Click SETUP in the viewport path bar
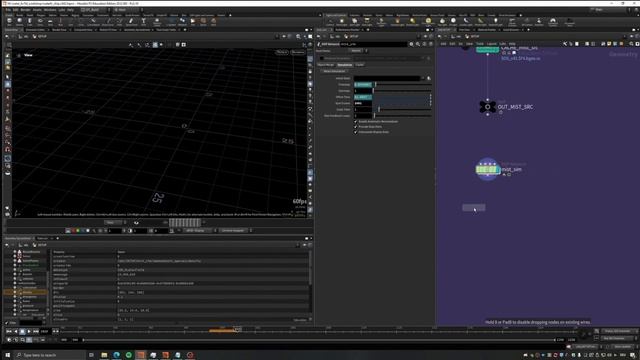The image size is (640, 360). [42, 36]
